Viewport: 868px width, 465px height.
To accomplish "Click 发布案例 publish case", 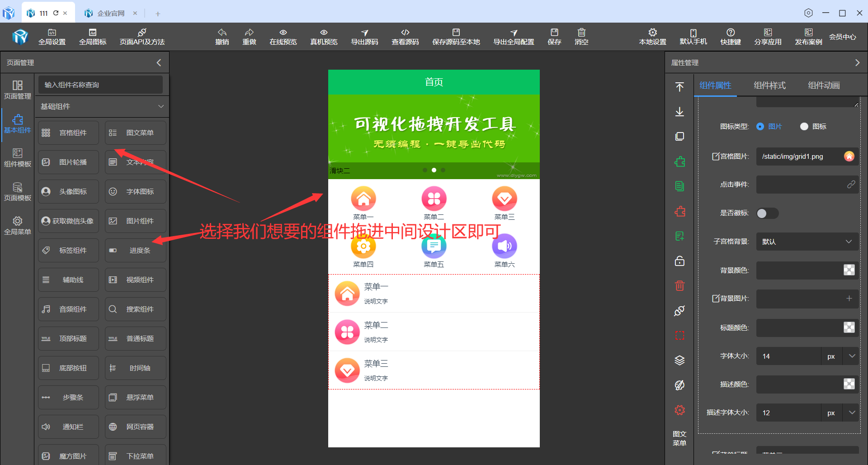I will (x=809, y=37).
